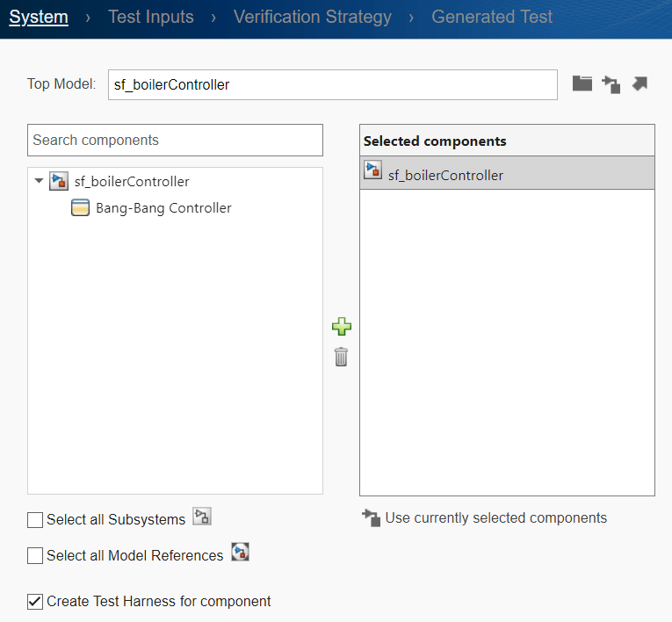Switch to the Verification Strategy step

(313, 17)
